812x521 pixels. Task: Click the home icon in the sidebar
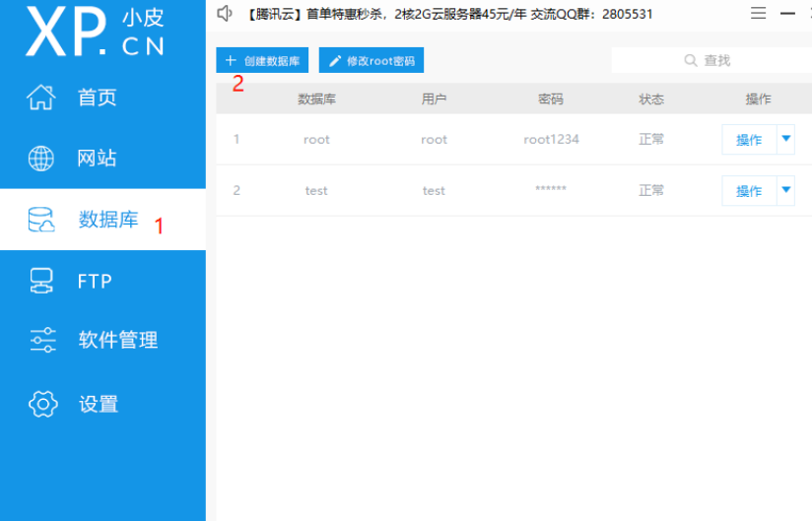(41, 98)
